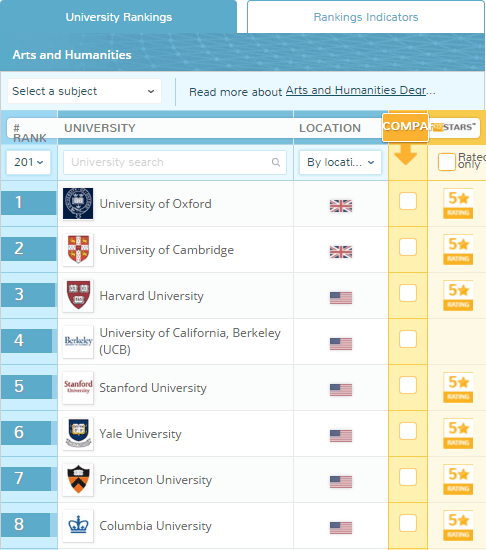Screen dimensions: 486x550
Task: Click the Yale University shield logo
Action: pos(78,433)
